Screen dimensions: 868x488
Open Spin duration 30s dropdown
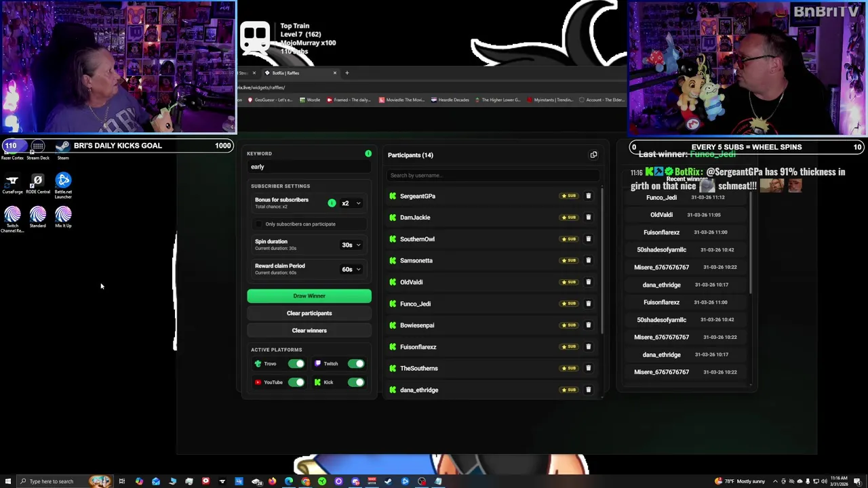point(351,245)
